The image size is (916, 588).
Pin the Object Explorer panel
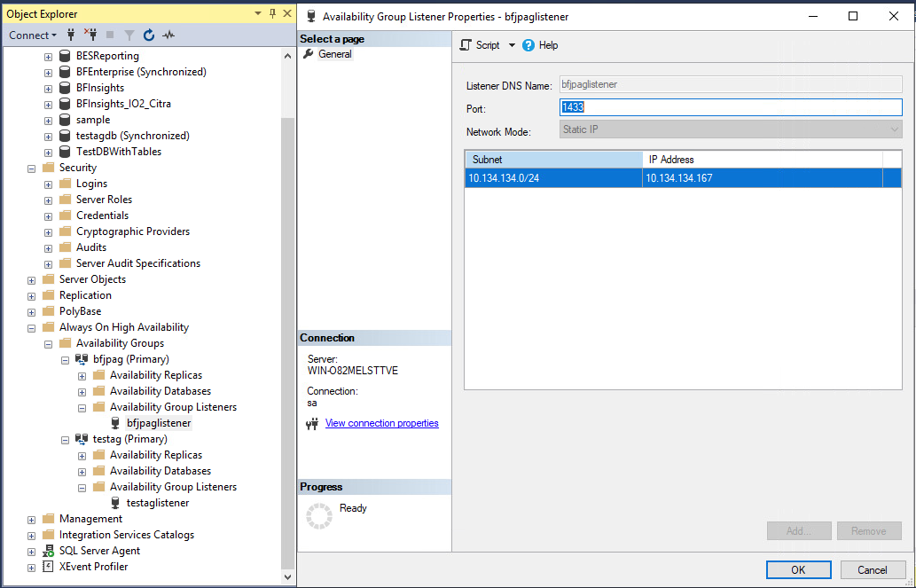[x=272, y=13]
